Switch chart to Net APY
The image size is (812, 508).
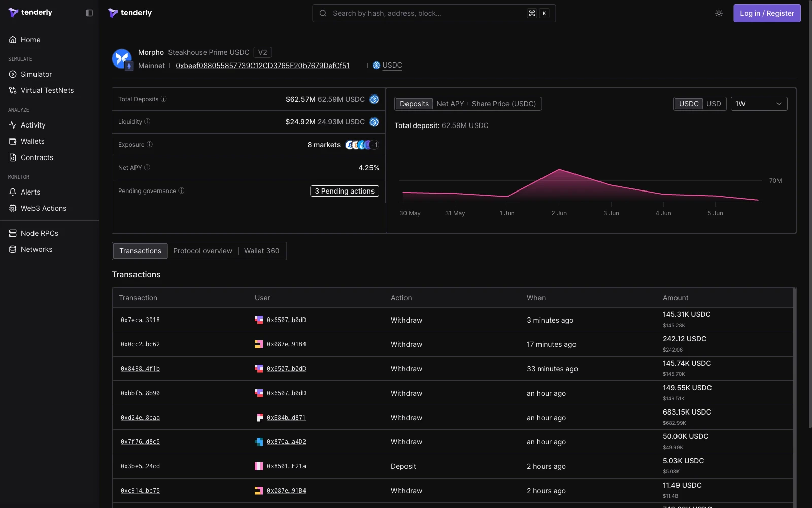click(x=450, y=104)
